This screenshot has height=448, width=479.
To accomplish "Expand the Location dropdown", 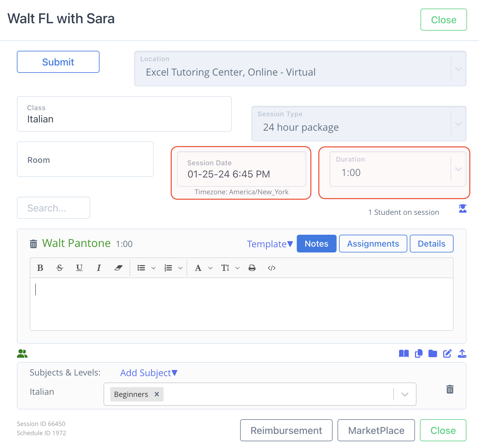I will tap(458, 69).
